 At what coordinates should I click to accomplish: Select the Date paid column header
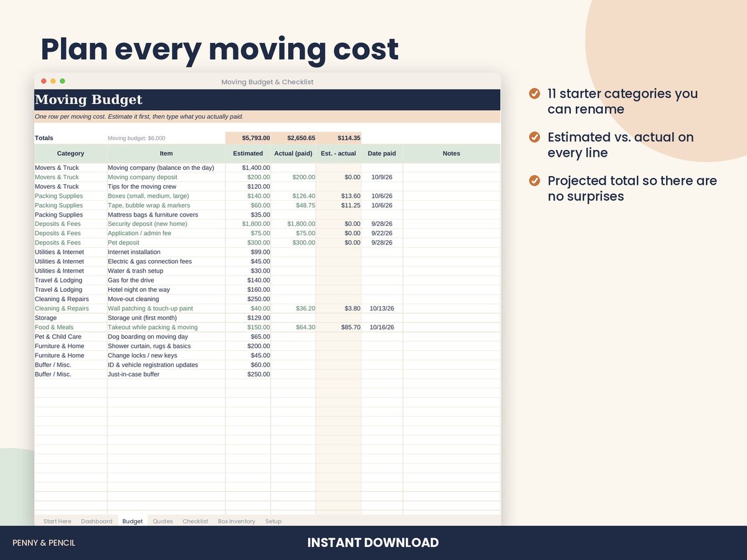pos(382,154)
